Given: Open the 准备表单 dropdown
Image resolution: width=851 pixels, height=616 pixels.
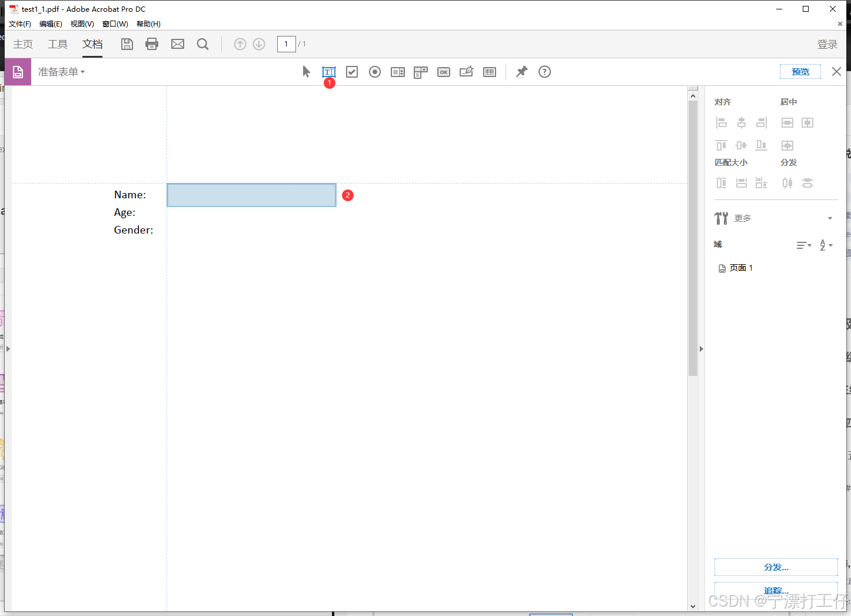Looking at the screenshot, I should pos(62,72).
